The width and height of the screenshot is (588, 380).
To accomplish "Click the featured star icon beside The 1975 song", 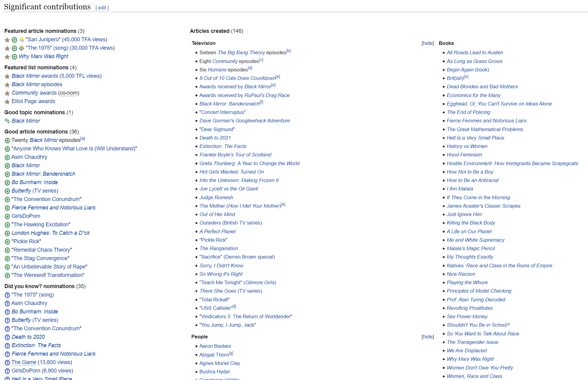I will pyautogui.click(x=7, y=48).
